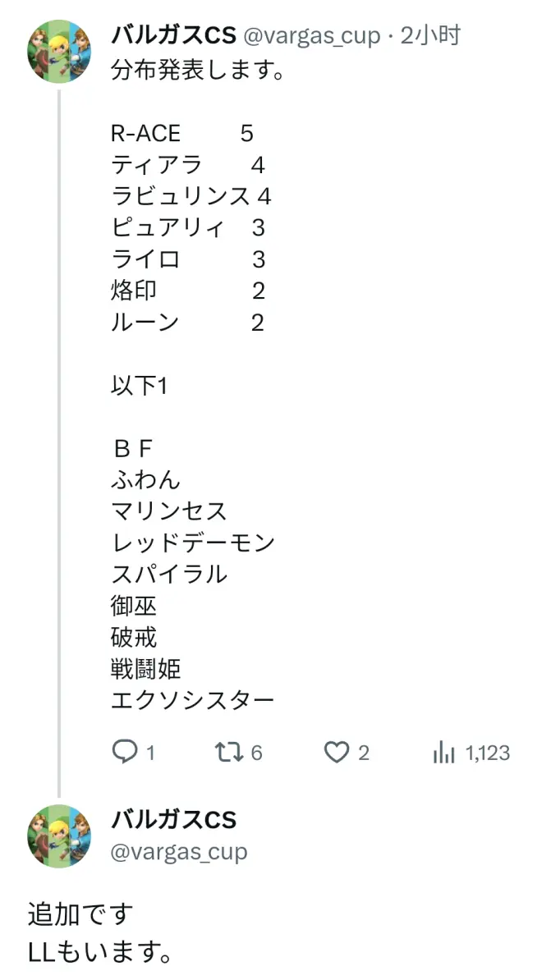The height and width of the screenshot is (980, 542).
Task: Open tweet via 分布発表します text
Action: [x=197, y=71]
